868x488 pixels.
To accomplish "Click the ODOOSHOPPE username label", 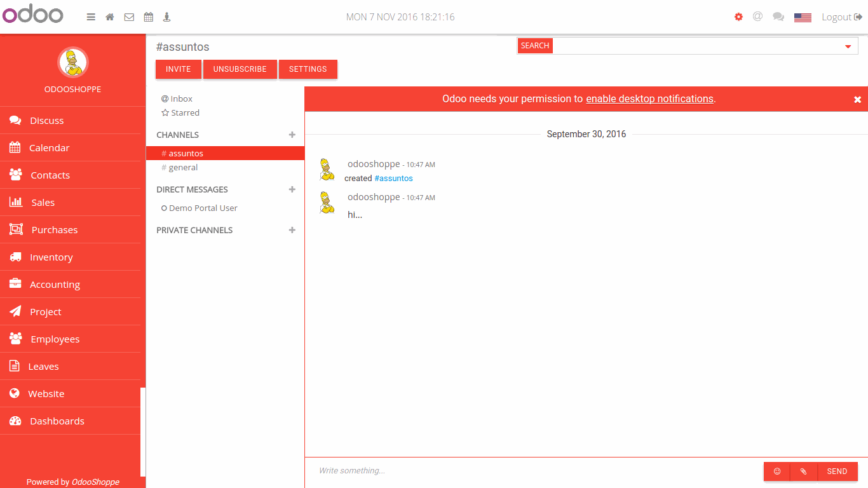I will tap(73, 90).
